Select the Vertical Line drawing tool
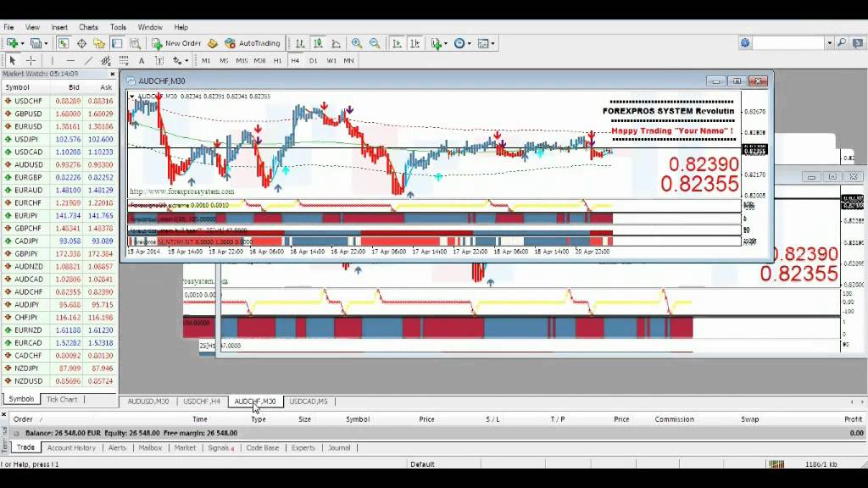Screen dimensions: 868x488 tap(52, 60)
